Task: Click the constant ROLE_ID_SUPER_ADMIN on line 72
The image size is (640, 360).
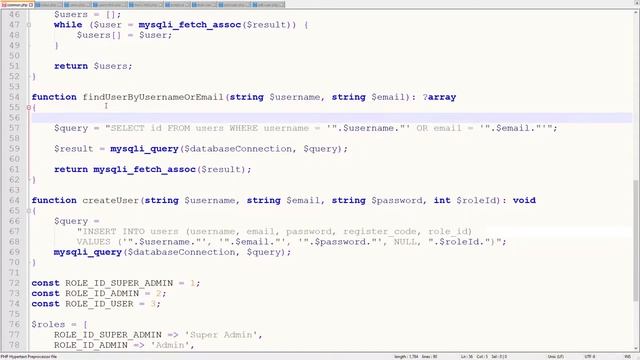Action: [119, 283]
